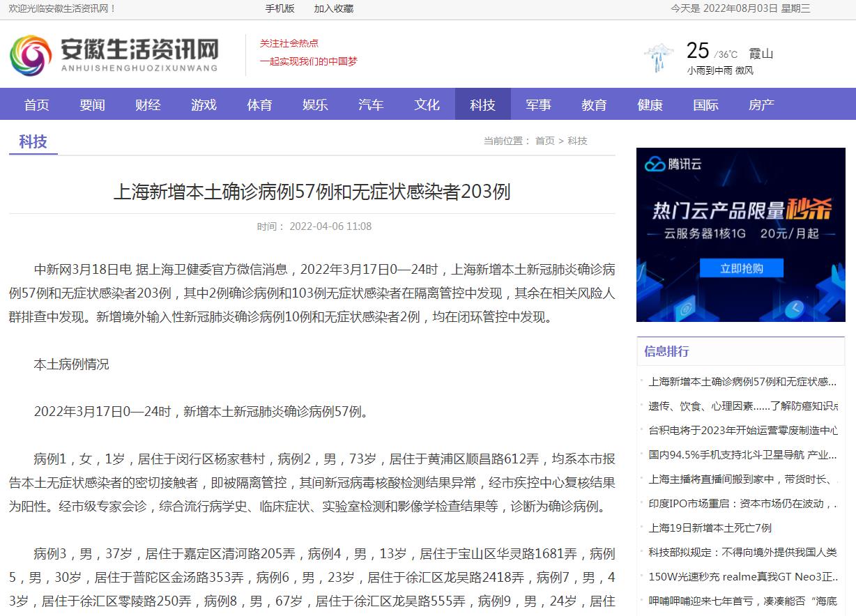Open ranking link 国内94.5%手机支持北斗卫星导航
This screenshot has height=616, width=856.
point(743,454)
